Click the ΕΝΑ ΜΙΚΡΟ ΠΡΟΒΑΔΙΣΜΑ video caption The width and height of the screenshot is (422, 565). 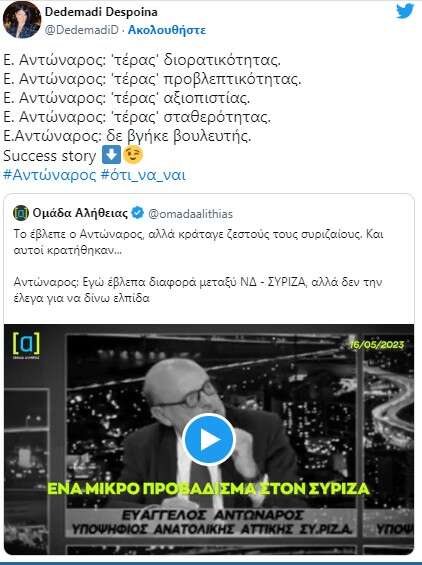[x=208, y=489]
